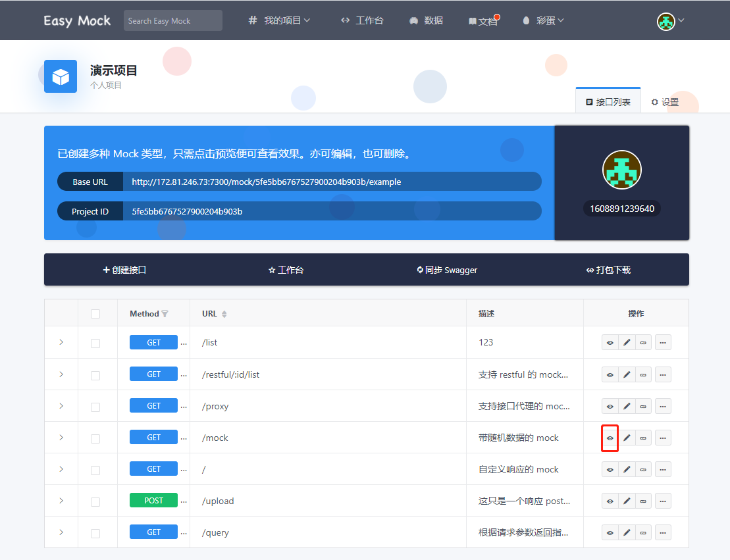Copy link of /restful/:id/list interface
730x560 pixels.
[643, 374]
